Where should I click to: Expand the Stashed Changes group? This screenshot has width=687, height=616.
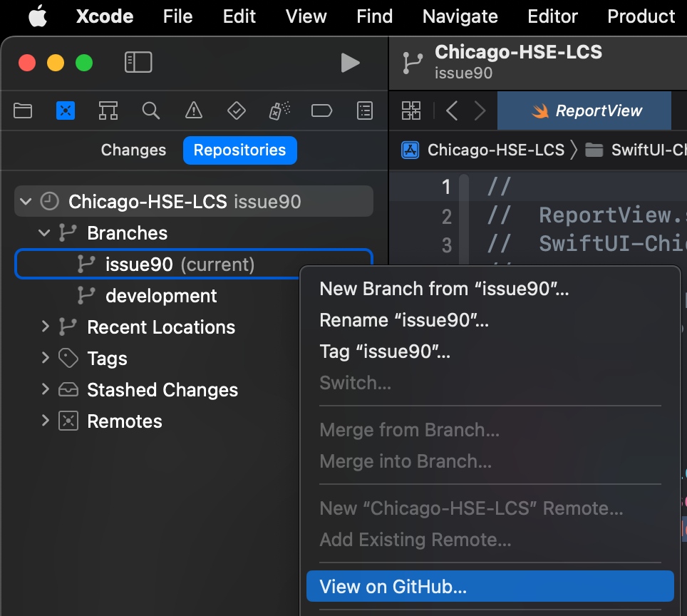[x=45, y=390]
